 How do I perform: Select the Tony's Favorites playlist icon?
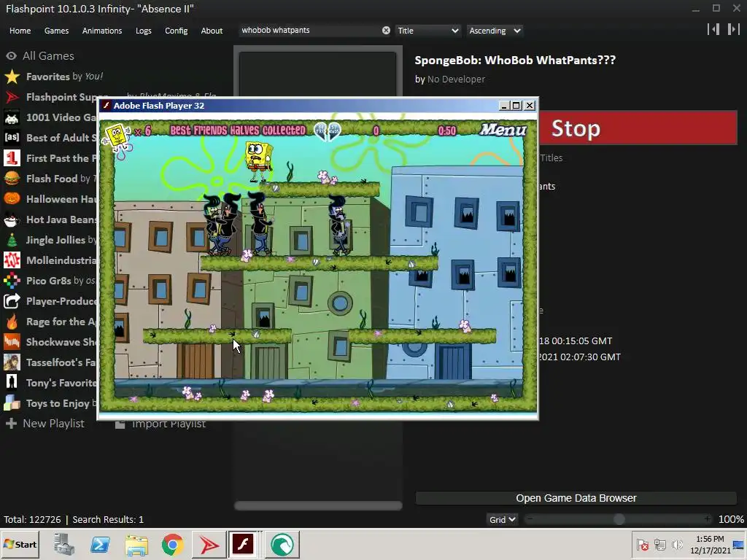12,383
